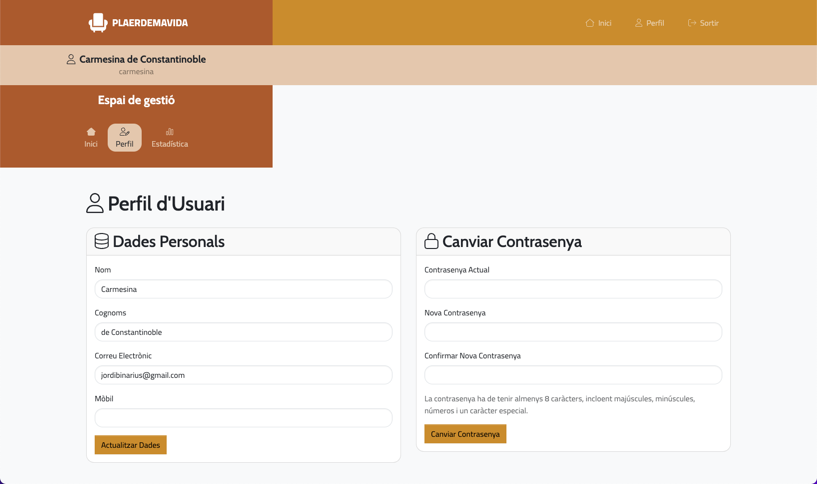Viewport: 817px width, 484px height.
Task: Click the PlaerDeMaVida armchair logo icon
Action: [x=98, y=22]
